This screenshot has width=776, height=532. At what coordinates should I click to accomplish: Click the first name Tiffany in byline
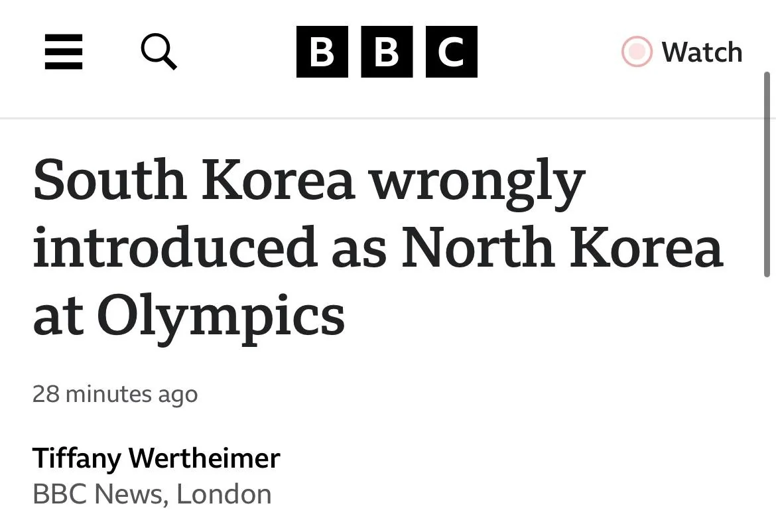point(77,458)
